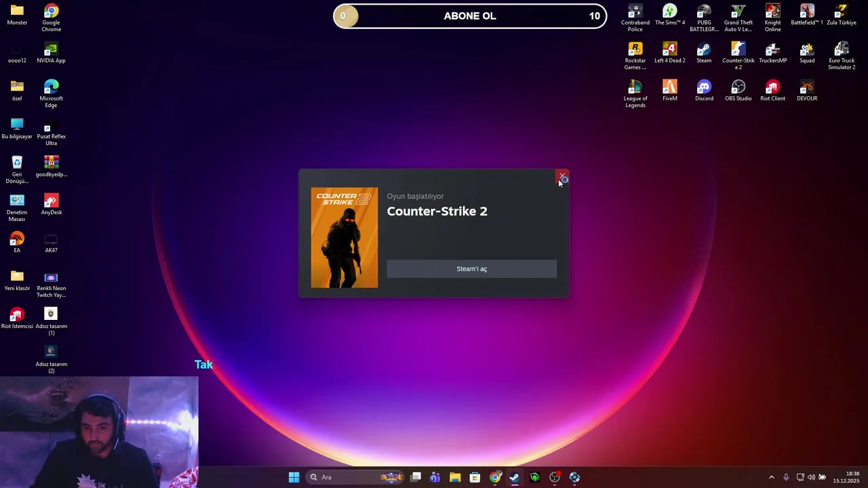Open the volume control tray icon
The image size is (868, 488).
pos(811,477)
